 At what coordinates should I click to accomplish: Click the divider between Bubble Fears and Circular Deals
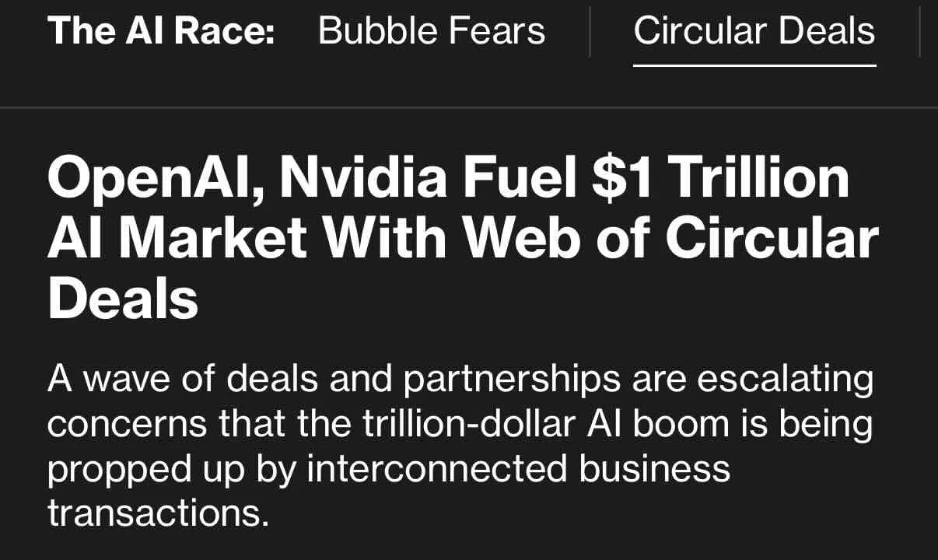(590, 31)
